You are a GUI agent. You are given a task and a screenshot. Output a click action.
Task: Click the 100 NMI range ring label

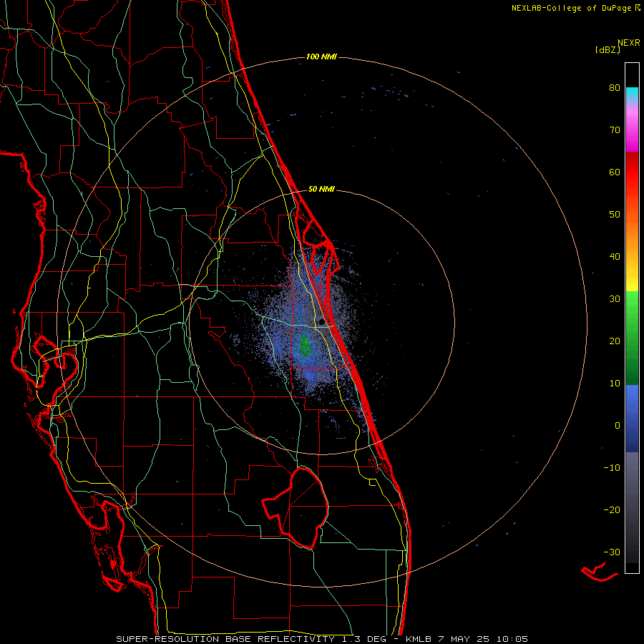(x=321, y=57)
